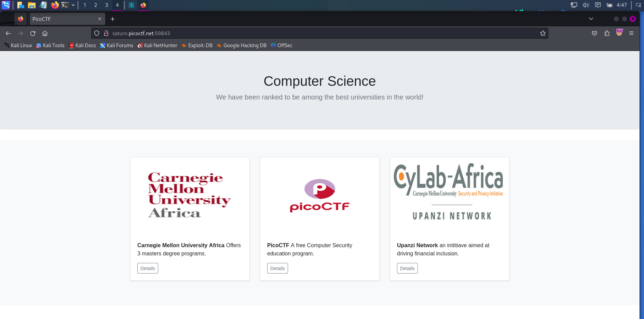Open the text editor panel icon
Image resolution: width=644 pixels, height=319 pixels.
coord(43,5)
